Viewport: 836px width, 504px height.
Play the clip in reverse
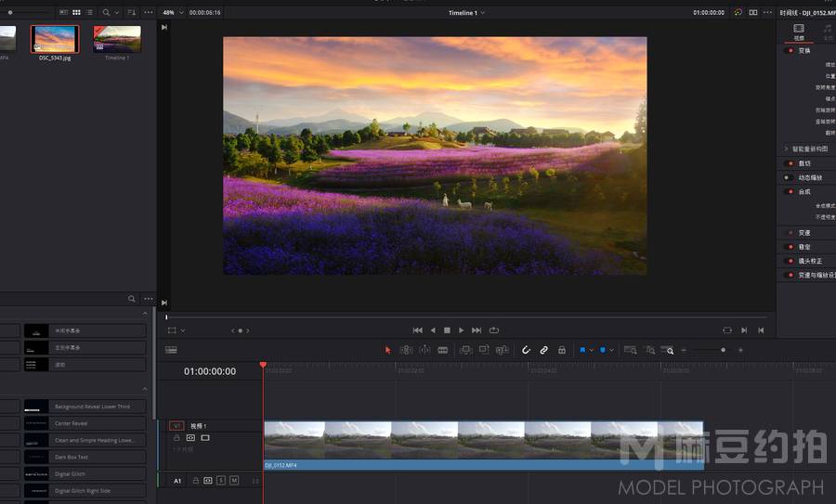pyautogui.click(x=433, y=330)
